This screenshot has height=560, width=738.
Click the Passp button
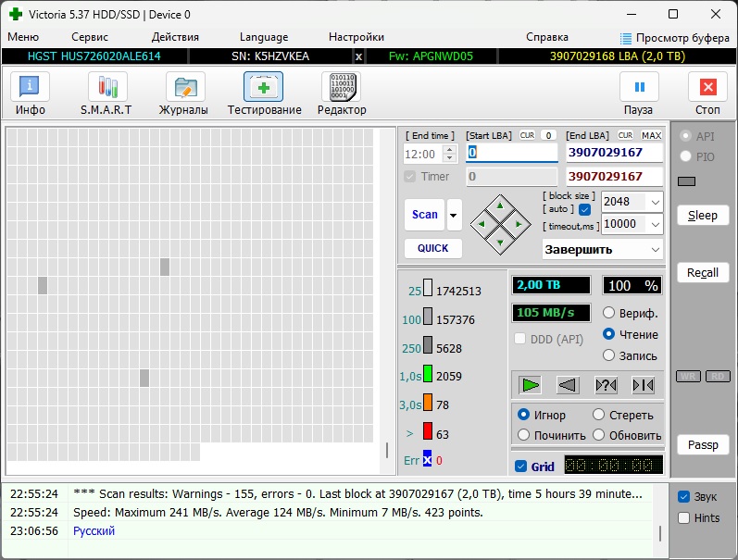[703, 444]
